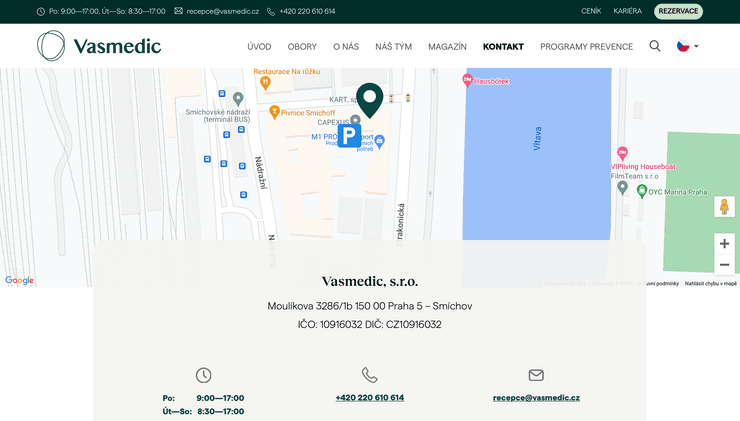
Task: Click recepce@vasmedic.cz email link in card
Action: [536, 397]
